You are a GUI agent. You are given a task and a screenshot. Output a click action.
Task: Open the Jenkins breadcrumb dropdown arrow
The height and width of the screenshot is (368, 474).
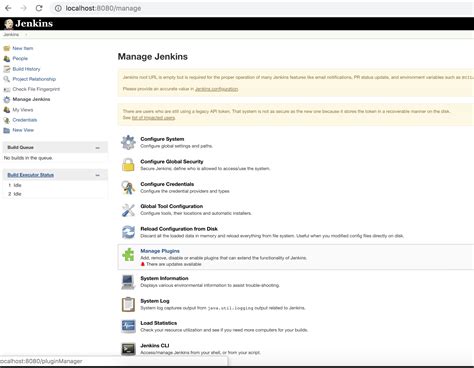tap(26, 35)
